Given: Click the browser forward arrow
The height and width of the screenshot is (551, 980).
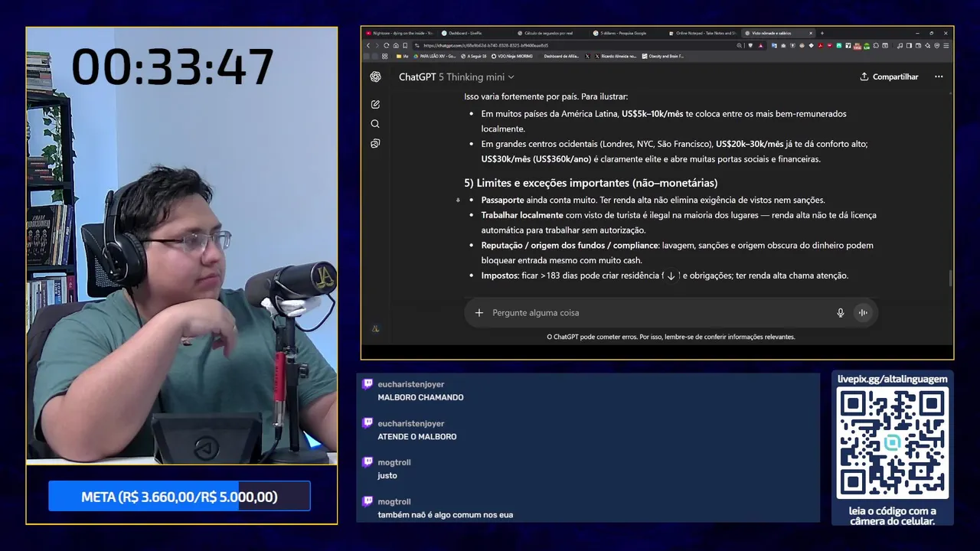Looking at the screenshot, I should [x=377, y=45].
